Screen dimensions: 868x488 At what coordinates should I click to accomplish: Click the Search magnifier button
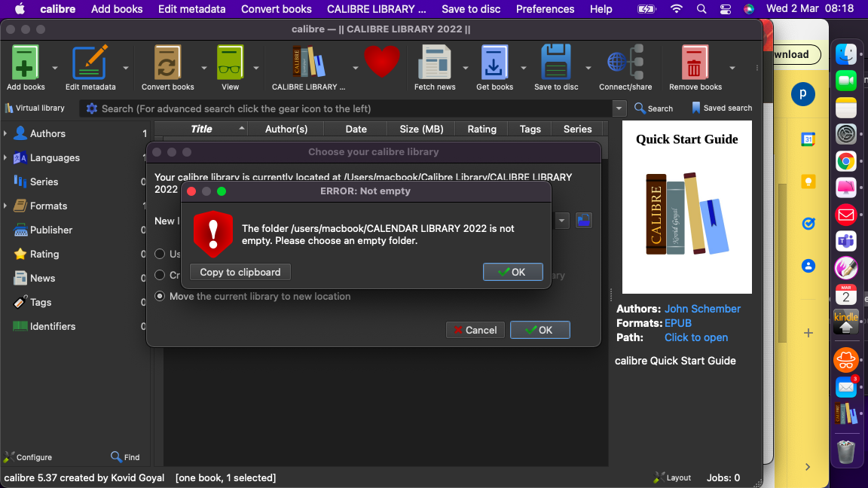coord(653,108)
